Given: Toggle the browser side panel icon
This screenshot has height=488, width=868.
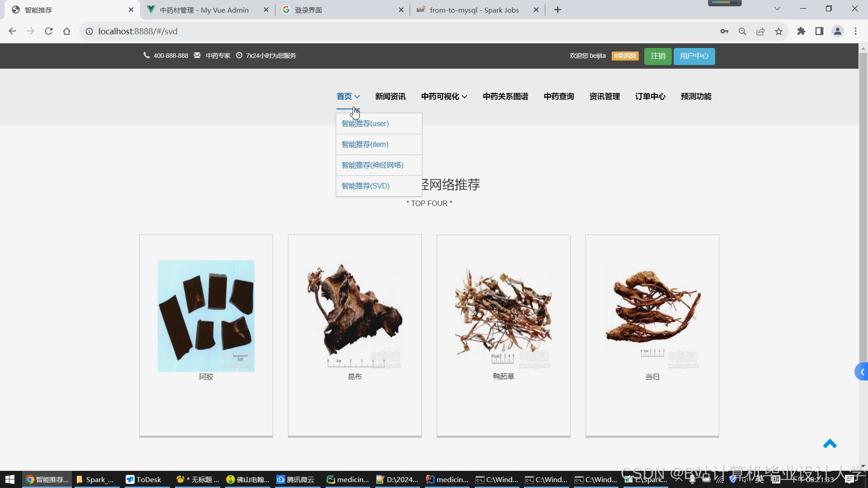Looking at the screenshot, I should [819, 31].
